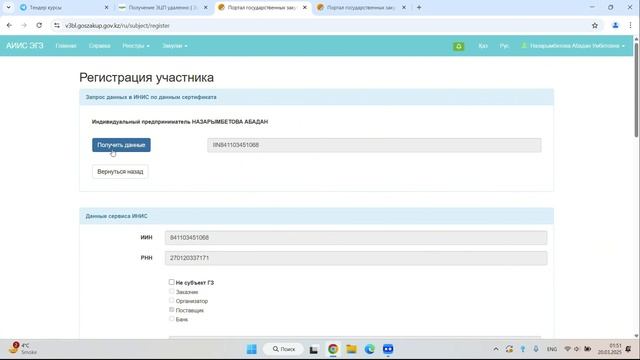Open the tab search chevron in the tab strip
Image resolution: width=640 pixels, height=360 pixels.
(8, 7)
